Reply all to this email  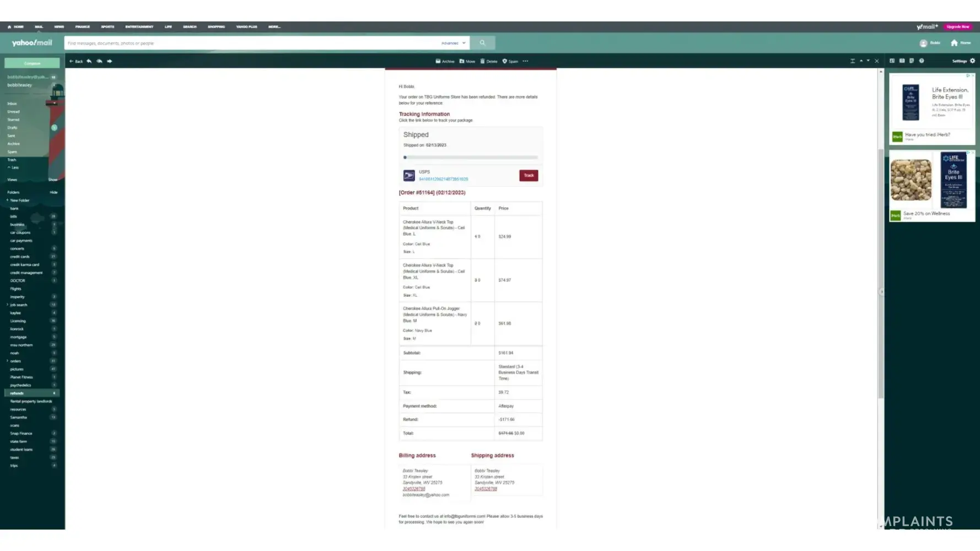tap(99, 61)
